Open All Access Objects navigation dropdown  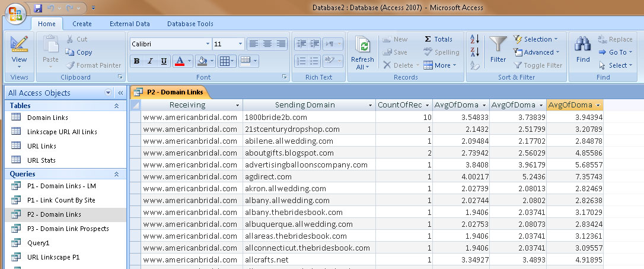(x=108, y=93)
